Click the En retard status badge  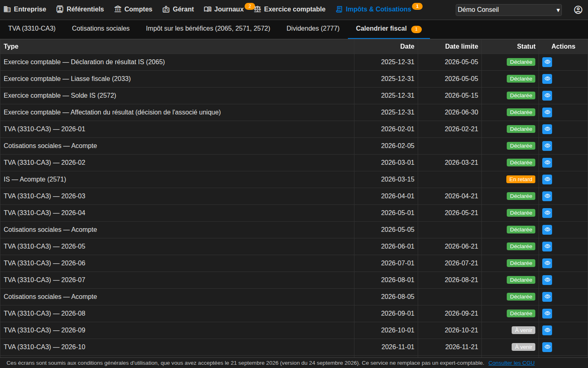click(x=521, y=180)
